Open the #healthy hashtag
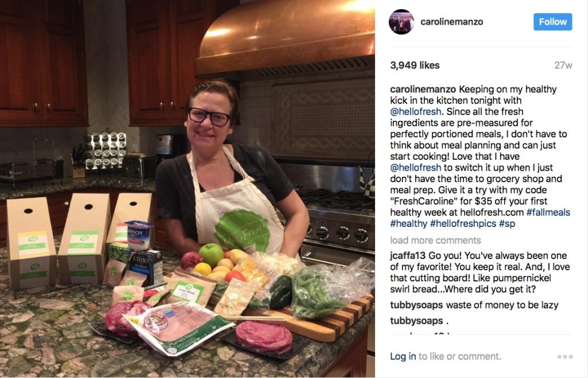This screenshot has width=588, height=378. pos(408,223)
